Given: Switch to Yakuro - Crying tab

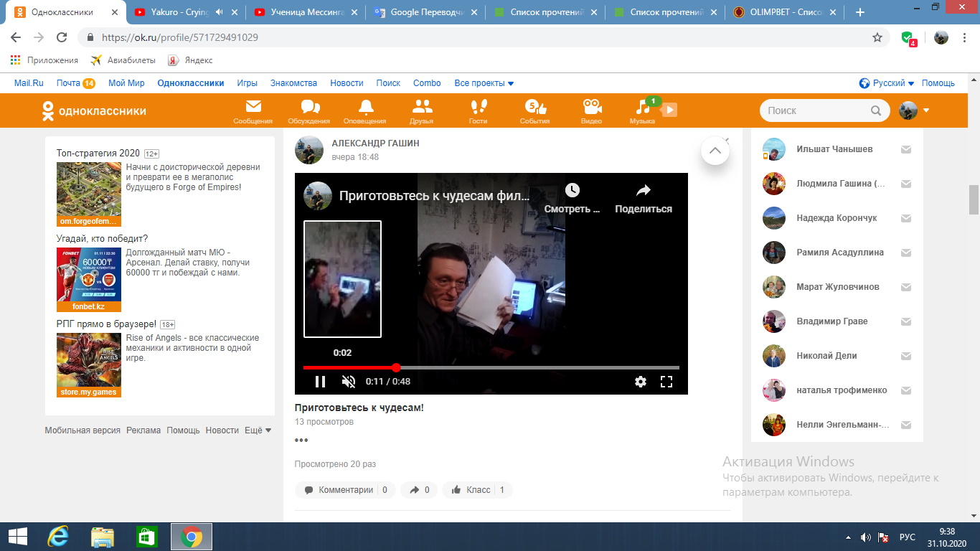Looking at the screenshot, I should [x=185, y=12].
